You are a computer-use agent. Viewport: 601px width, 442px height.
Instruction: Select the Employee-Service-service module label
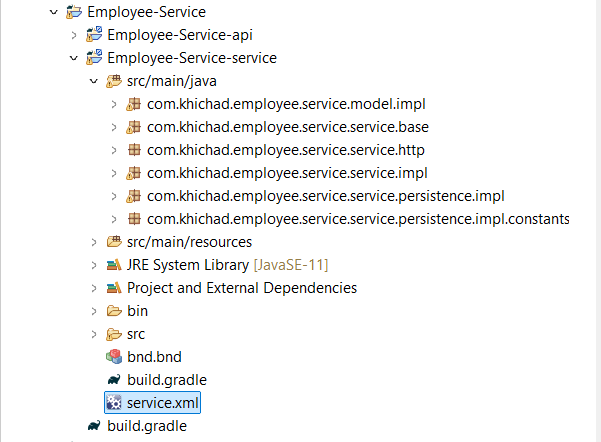click(192, 58)
